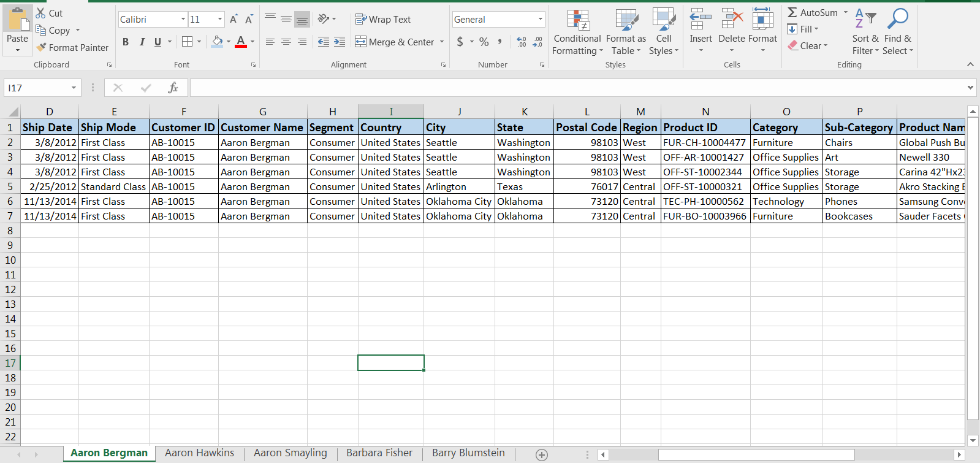Open the Alignment settings dialog launcher
Screen dimensions: 980x463
click(444, 65)
